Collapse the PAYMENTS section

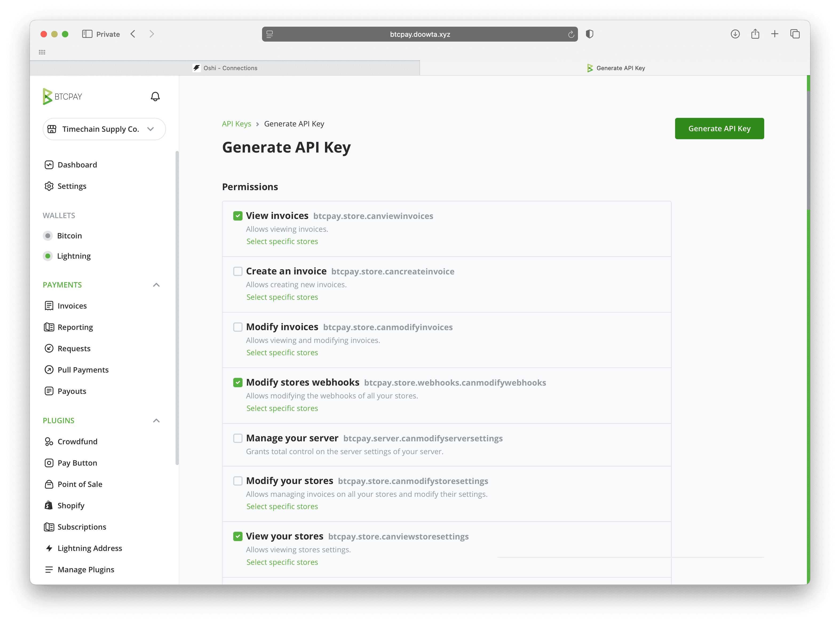[156, 285]
